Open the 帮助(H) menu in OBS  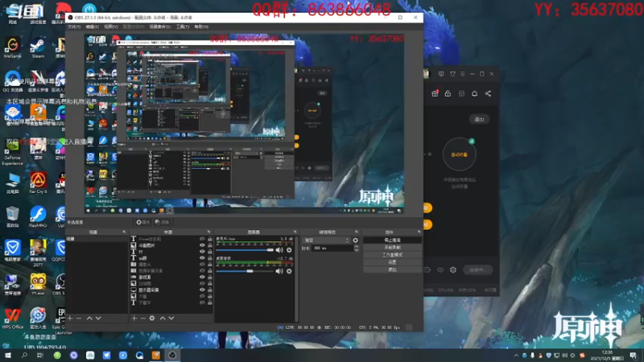pos(201,27)
